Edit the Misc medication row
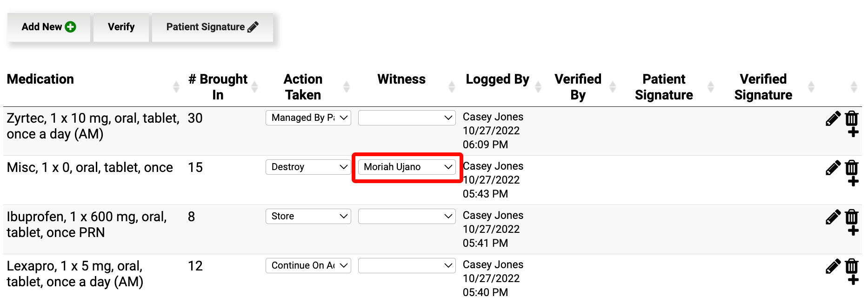Image resolution: width=868 pixels, height=303 pixels. point(833,168)
